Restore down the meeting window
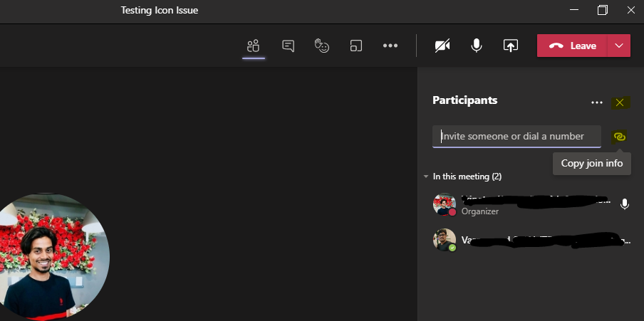Viewport: 644px width, 321px height. click(x=603, y=10)
